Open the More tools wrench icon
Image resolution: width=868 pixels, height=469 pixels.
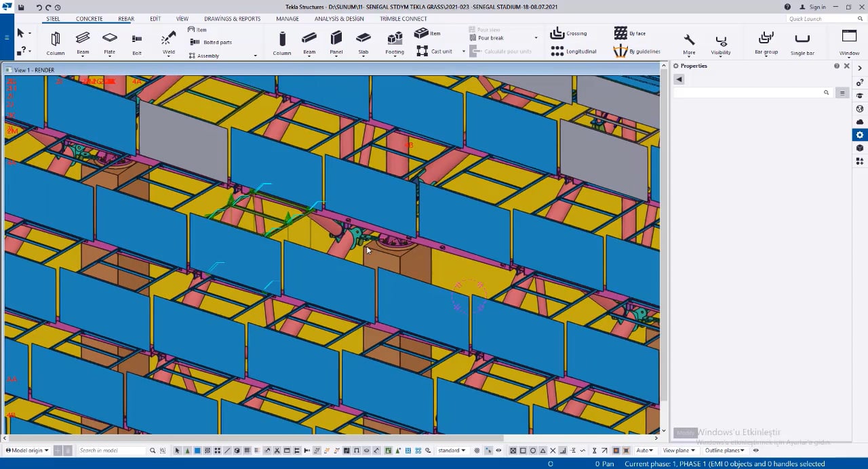pyautogui.click(x=689, y=43)
